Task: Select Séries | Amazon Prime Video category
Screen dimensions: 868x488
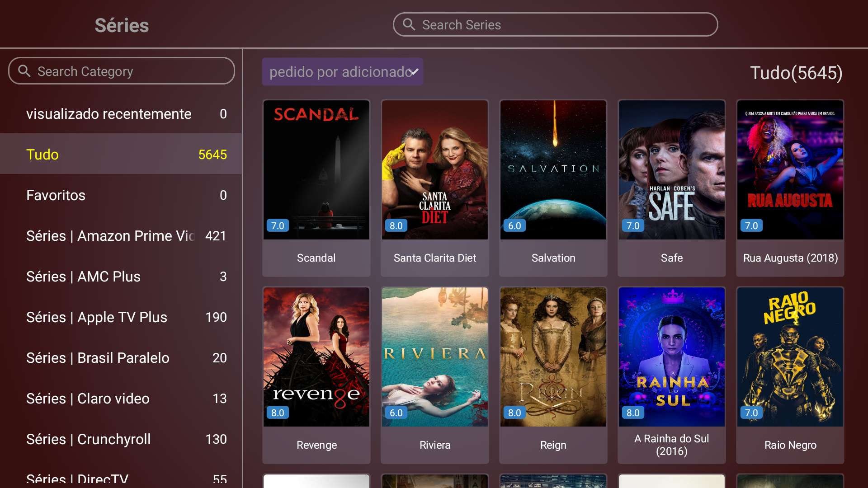Action: [121, 235]
